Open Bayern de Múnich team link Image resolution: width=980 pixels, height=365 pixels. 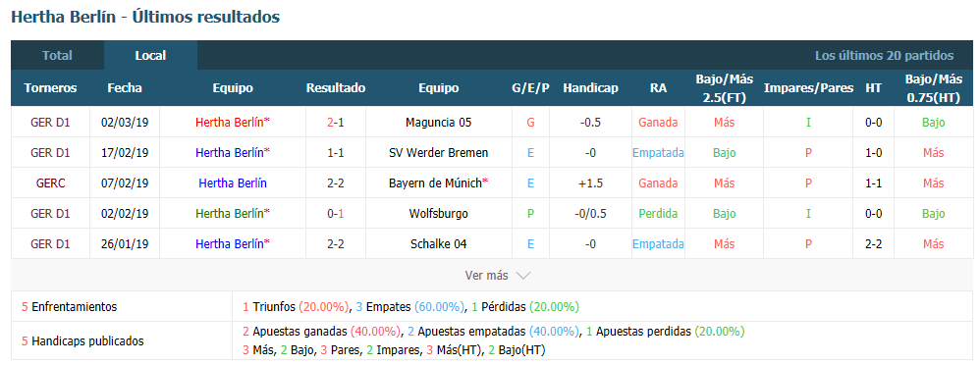(x=438, y=183)
